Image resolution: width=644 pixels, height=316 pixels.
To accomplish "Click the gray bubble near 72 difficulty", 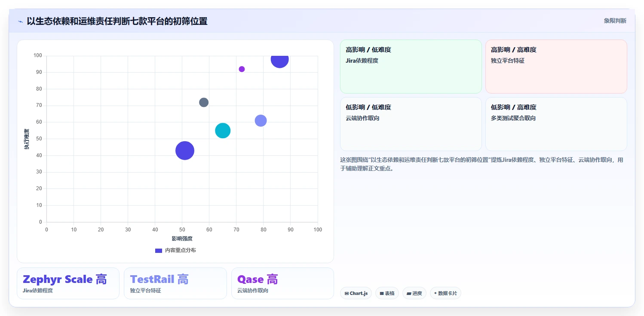I will pos(204,102).
